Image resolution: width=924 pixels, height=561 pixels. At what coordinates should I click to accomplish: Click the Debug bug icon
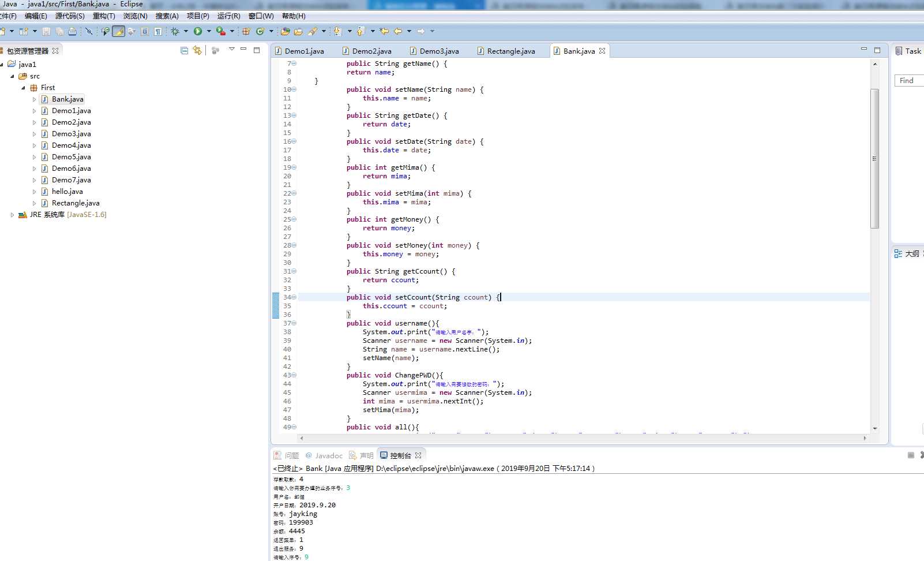tap(175, 31)
